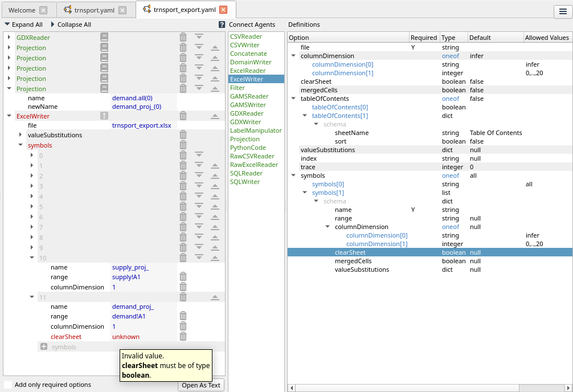Add a new symbols entry with the plus icon

click(44, 347)
